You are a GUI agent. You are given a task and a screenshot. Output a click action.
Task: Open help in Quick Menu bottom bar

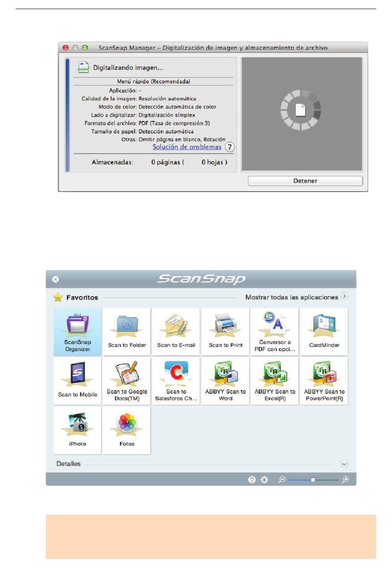pyautogui.click(x=252, y=480)
